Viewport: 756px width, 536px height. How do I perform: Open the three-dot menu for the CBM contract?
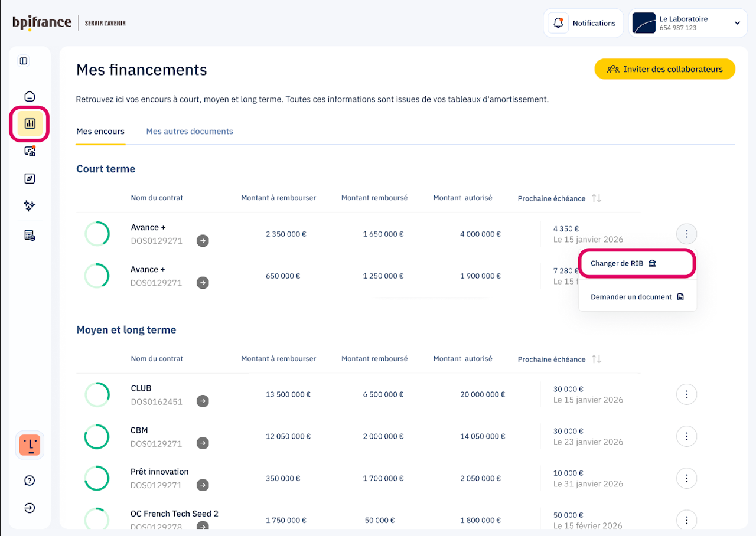(x=686, y=436)
